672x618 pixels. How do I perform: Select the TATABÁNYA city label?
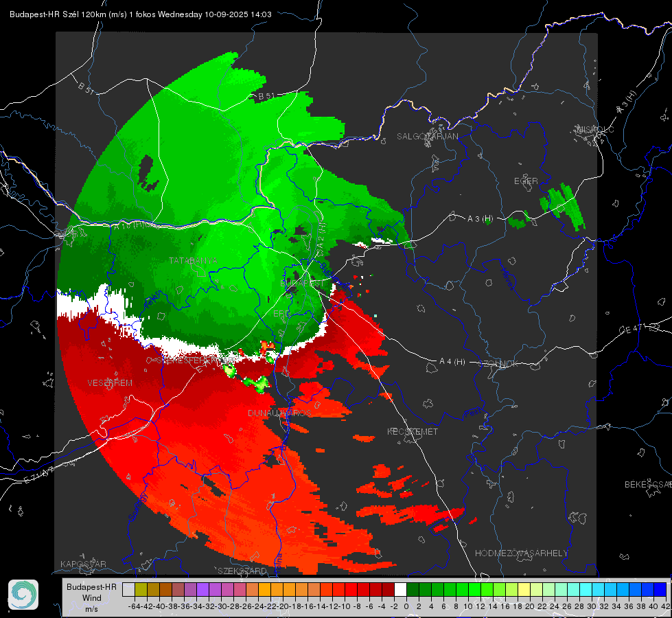[194, 261]
